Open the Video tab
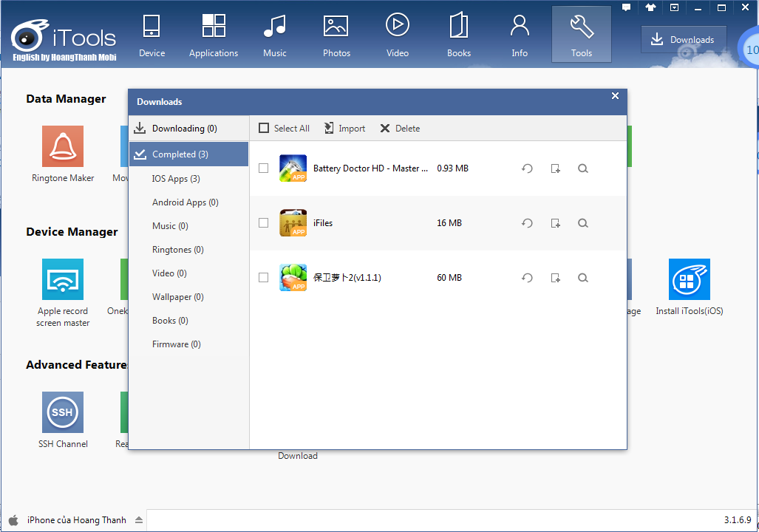The image size is (759, 532). pos(398,35)
